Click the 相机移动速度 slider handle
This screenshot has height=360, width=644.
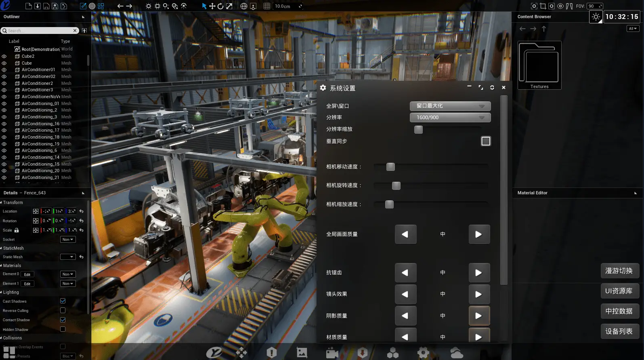pos(390,167)
